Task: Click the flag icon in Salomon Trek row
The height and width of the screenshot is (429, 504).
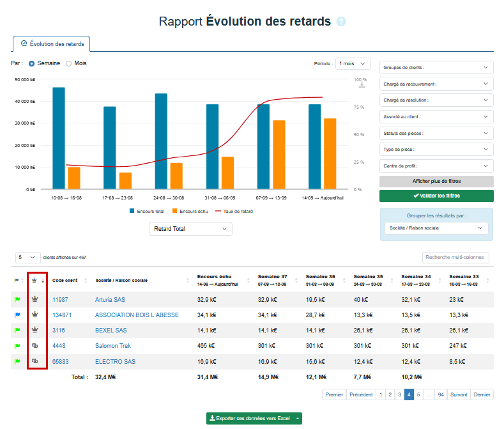Action: tap(17, 346)
